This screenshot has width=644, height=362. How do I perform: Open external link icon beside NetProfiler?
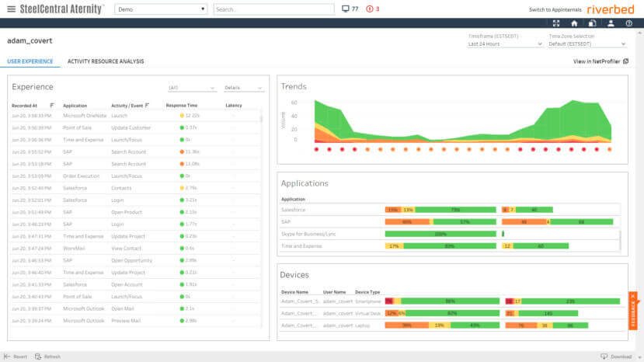626,61
